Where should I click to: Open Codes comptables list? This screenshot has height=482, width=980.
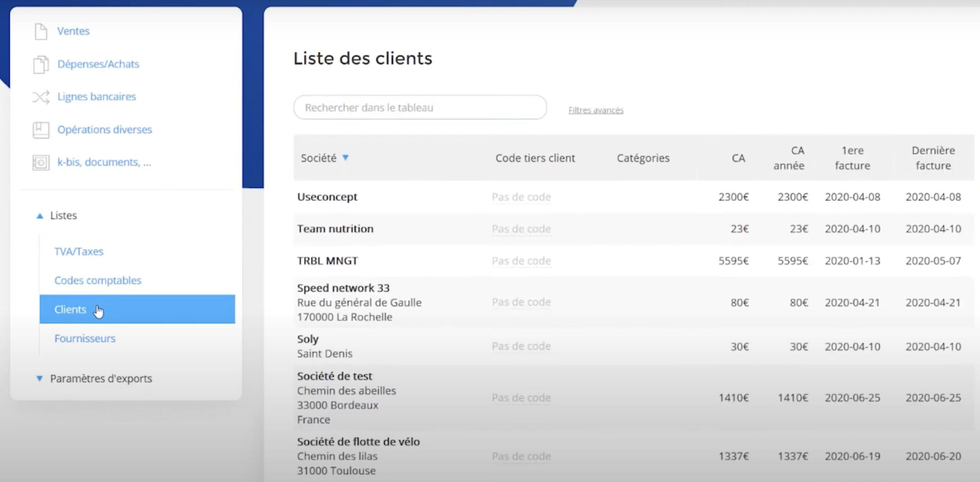(x=98, y=280)
